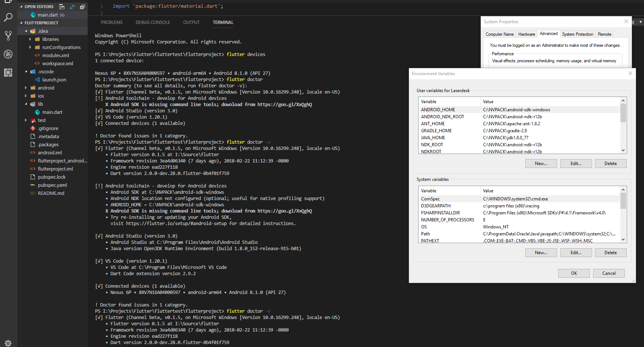Switch to the PROBLEMS panel tab

(112, 22)
